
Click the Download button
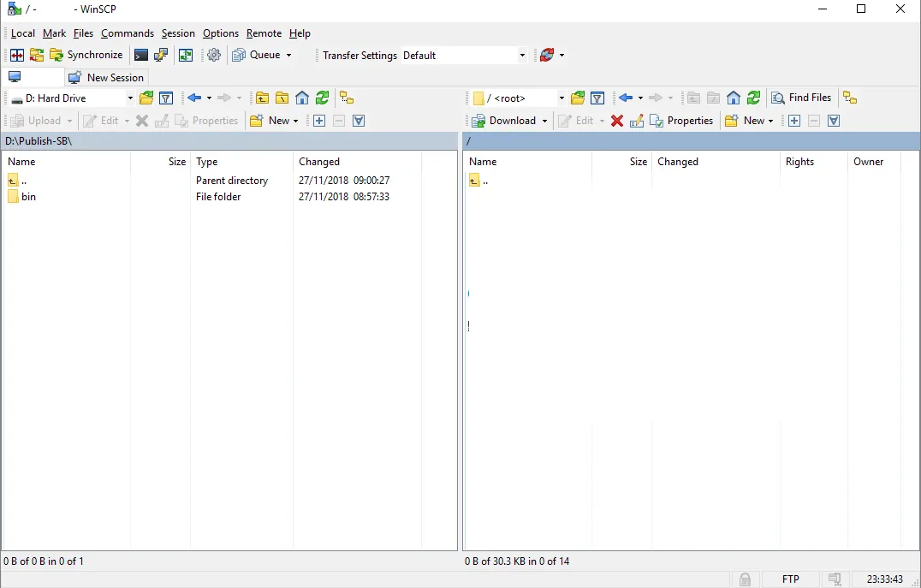tap(504, 121)
